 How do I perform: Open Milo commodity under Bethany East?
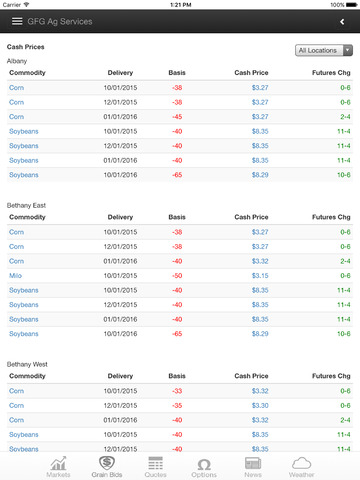tap(15, 276)
